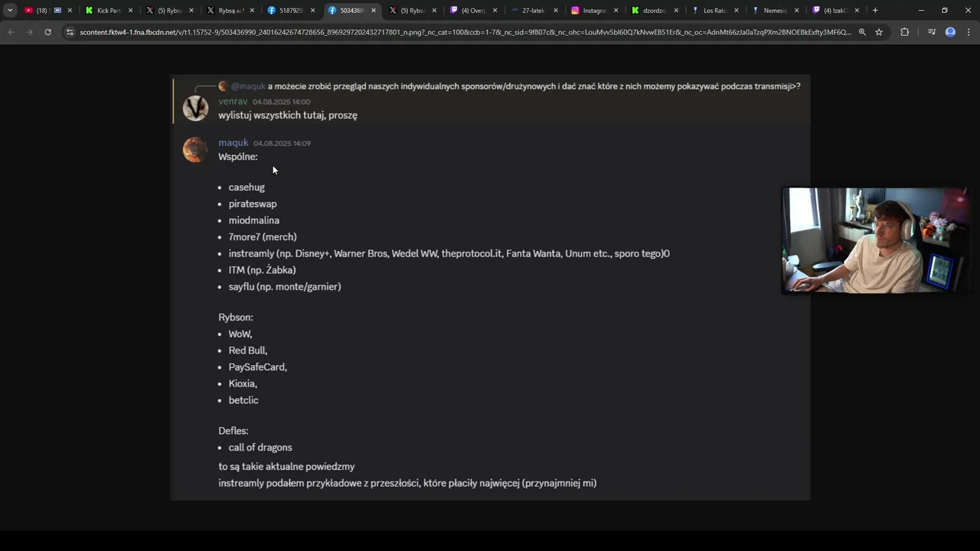Click the 'WoW,' list item
980x551 pixels.
pos(240,334)
